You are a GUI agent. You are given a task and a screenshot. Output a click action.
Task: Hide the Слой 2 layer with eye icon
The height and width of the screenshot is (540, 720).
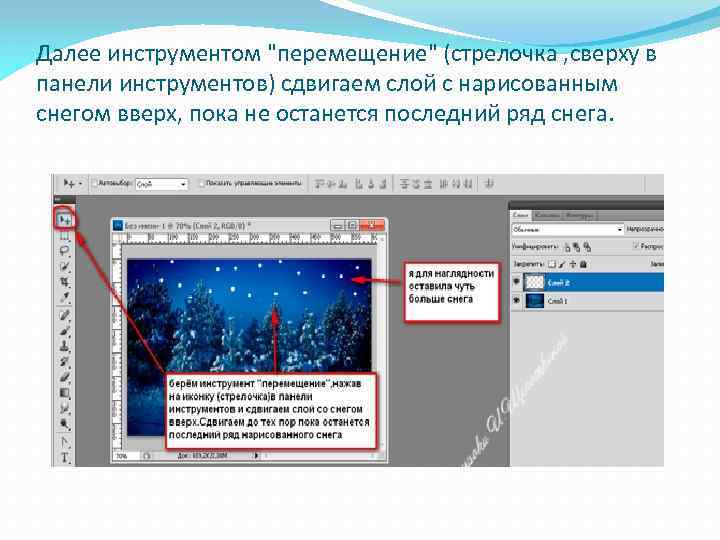517,281
